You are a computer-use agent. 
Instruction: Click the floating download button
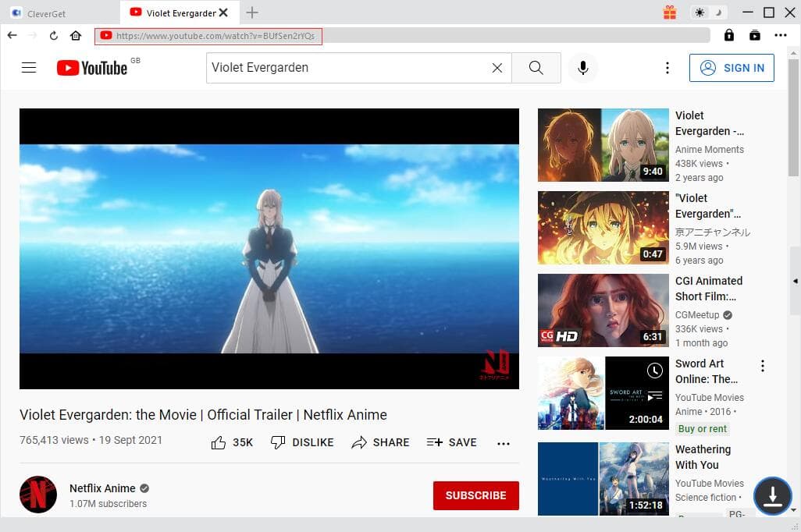(x=772, y=495)
